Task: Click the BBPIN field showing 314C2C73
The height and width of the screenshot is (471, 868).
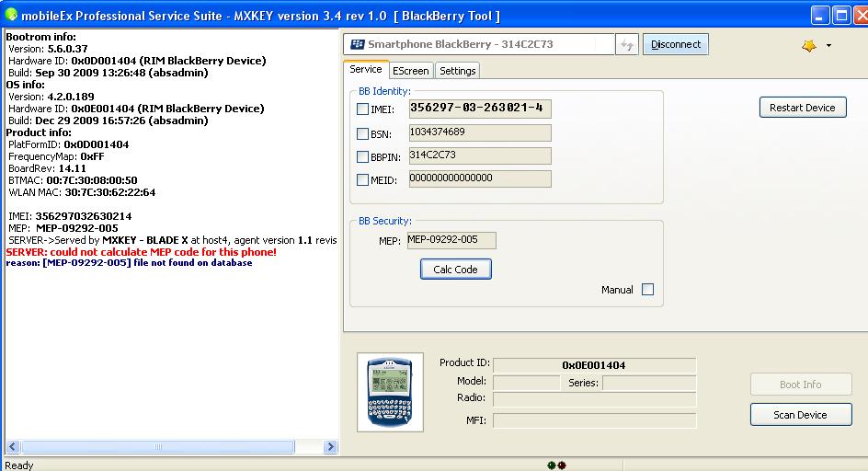Action: (480, 155)
